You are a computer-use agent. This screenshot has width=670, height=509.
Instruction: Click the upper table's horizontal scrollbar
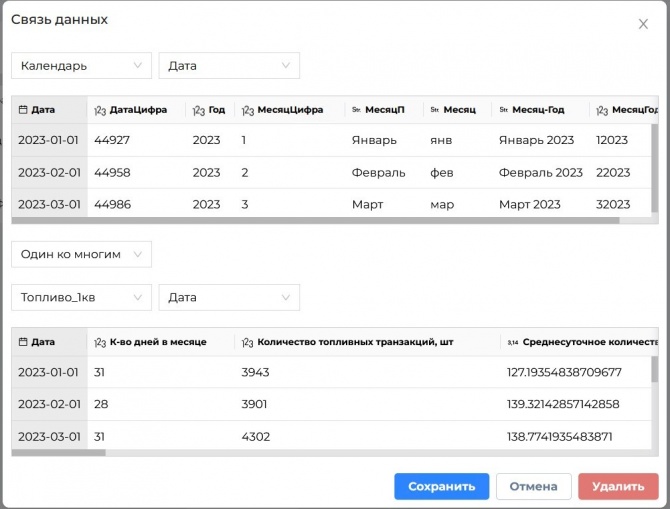click(315, 221)
